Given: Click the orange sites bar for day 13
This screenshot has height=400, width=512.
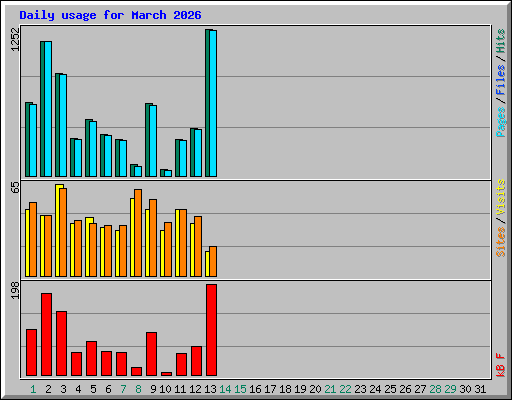Looking at the screenshot, I should point(213,262).
